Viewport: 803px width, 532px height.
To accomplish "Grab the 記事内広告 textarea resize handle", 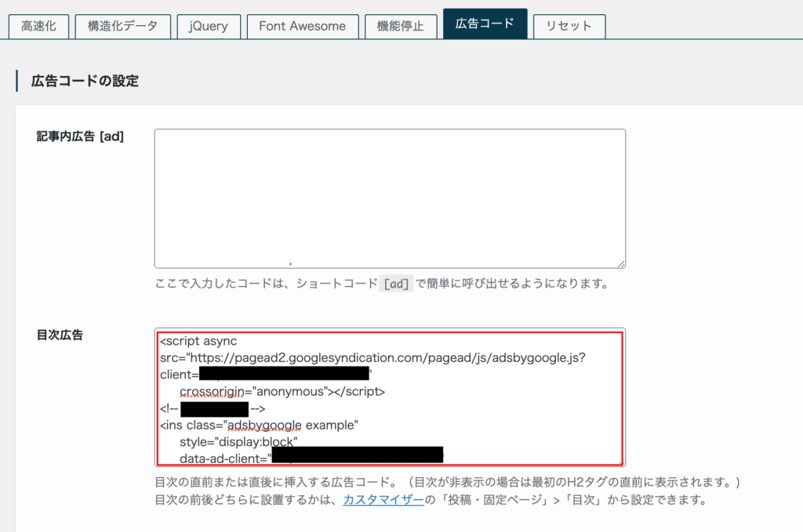I will point(621,263).
